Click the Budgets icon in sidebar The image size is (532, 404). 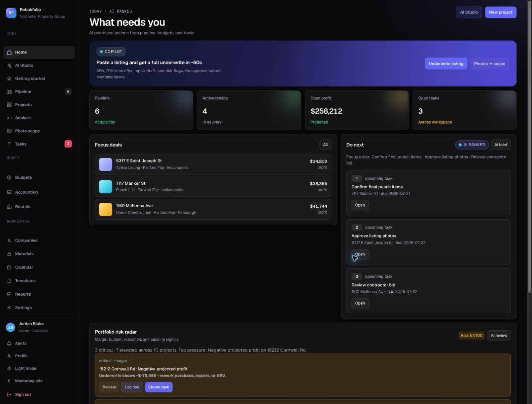coord(9,177)
